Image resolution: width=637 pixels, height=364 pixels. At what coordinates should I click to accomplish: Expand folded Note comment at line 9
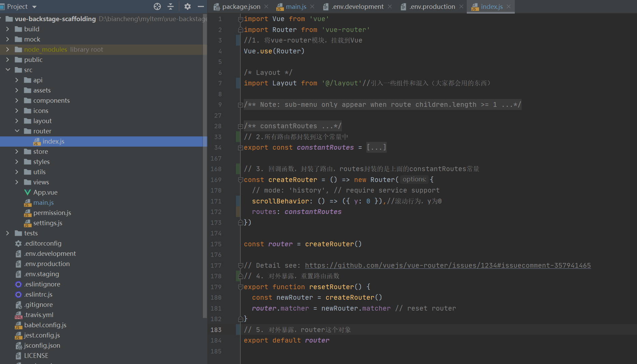pos(240,105)
